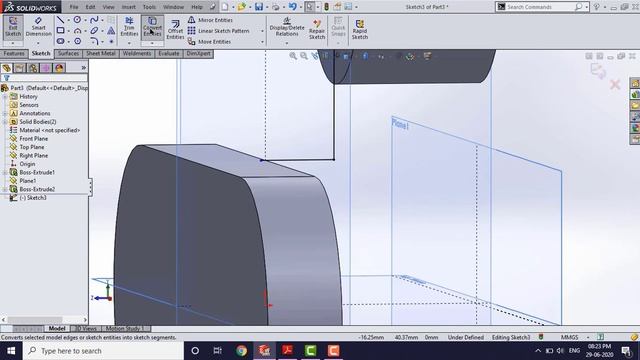Click the red X cancel sketch icon

tap(615, 84)
